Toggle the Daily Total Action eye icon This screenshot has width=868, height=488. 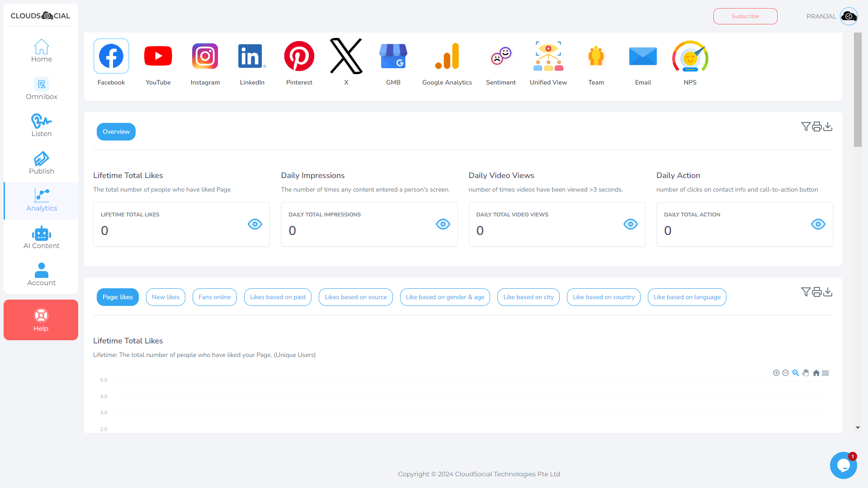[818, 224]
